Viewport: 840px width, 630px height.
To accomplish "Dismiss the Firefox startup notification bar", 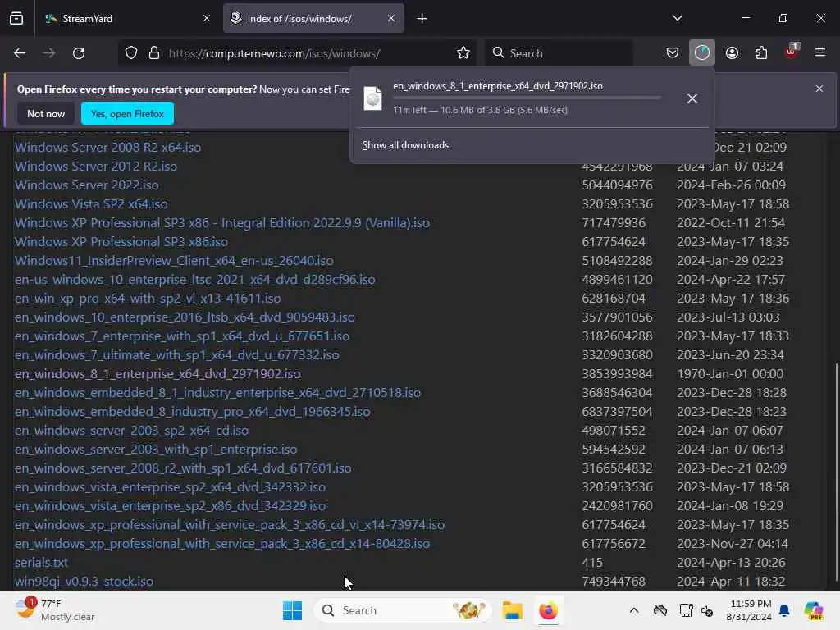I will (819, 89).
